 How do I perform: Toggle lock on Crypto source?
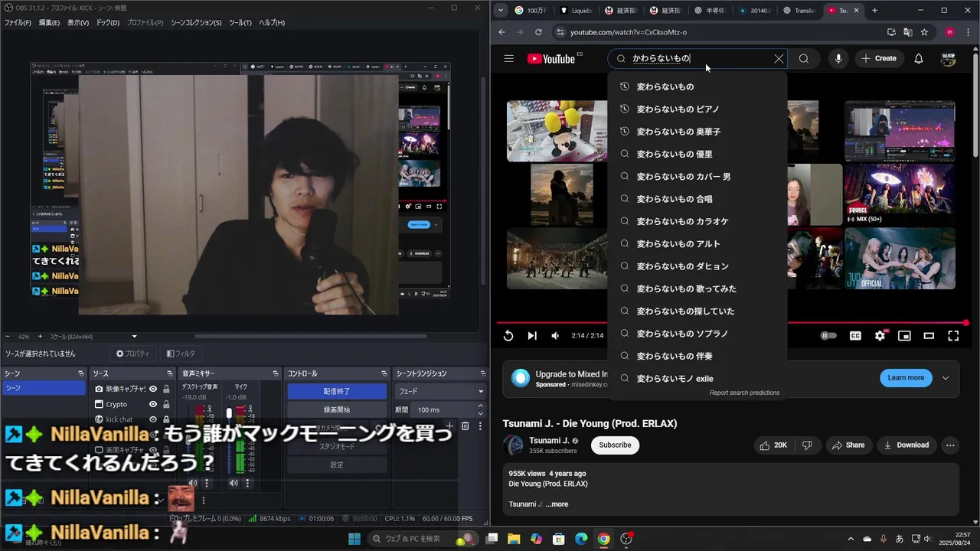tap(166, 404)
